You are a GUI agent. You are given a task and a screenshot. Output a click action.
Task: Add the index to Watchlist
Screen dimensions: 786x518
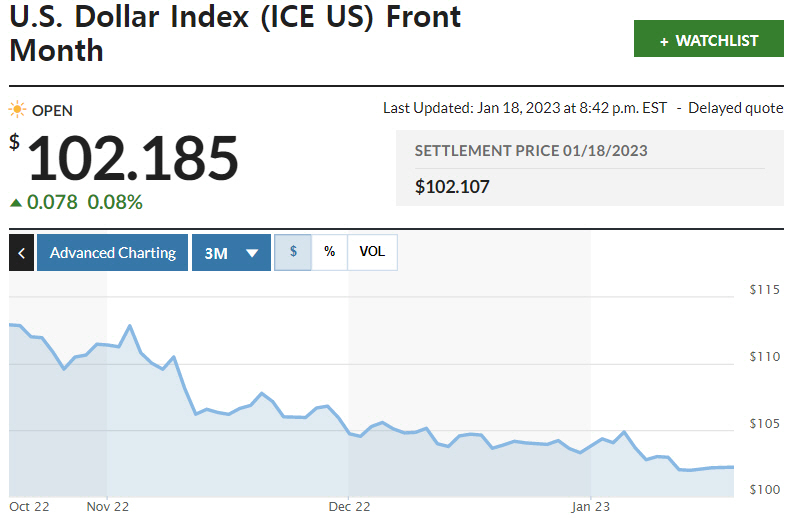click(x=709, y=40)
